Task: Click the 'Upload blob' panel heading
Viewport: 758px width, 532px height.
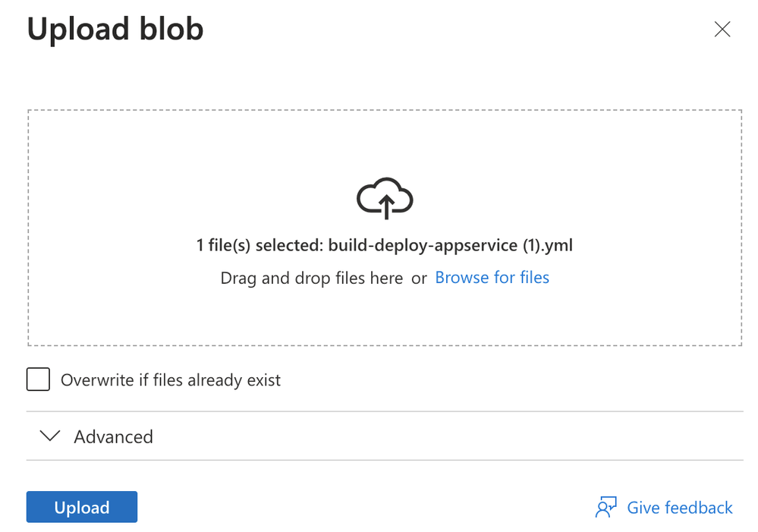Action: tap(115, 30)
